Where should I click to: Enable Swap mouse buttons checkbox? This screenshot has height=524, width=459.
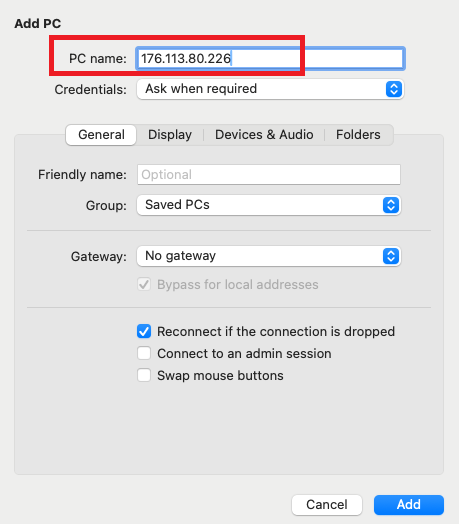[x=144, y=375]
